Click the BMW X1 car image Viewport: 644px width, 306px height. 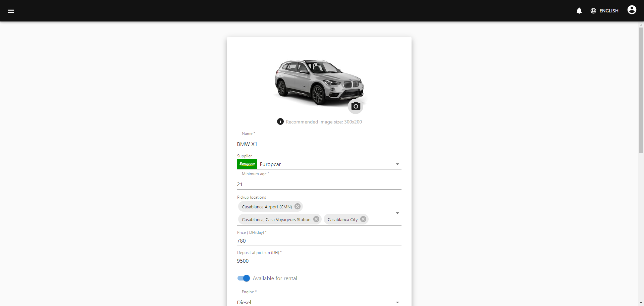click(319, 82)
